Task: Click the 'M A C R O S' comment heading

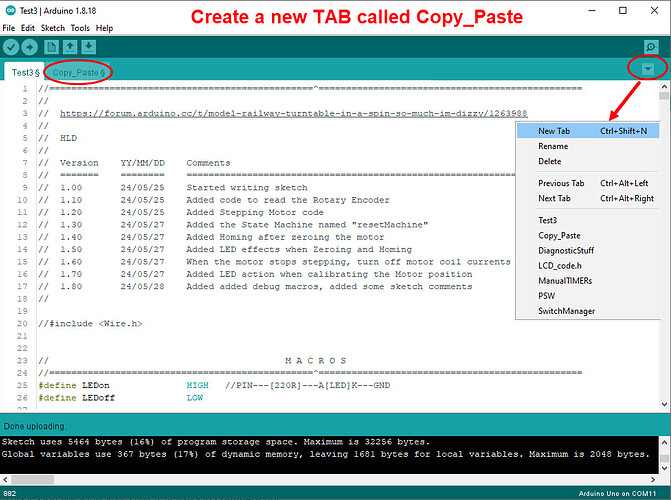Action: click(315, 360)
